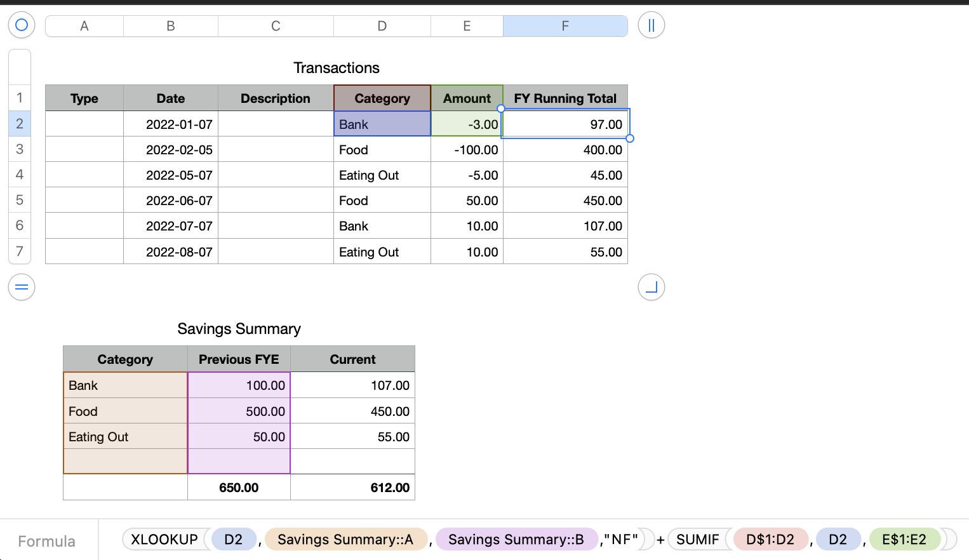This screenshot has width=969, height=560.
Task: Click the add-column handle with two vertical bars
Action: (x=652, y=25)
